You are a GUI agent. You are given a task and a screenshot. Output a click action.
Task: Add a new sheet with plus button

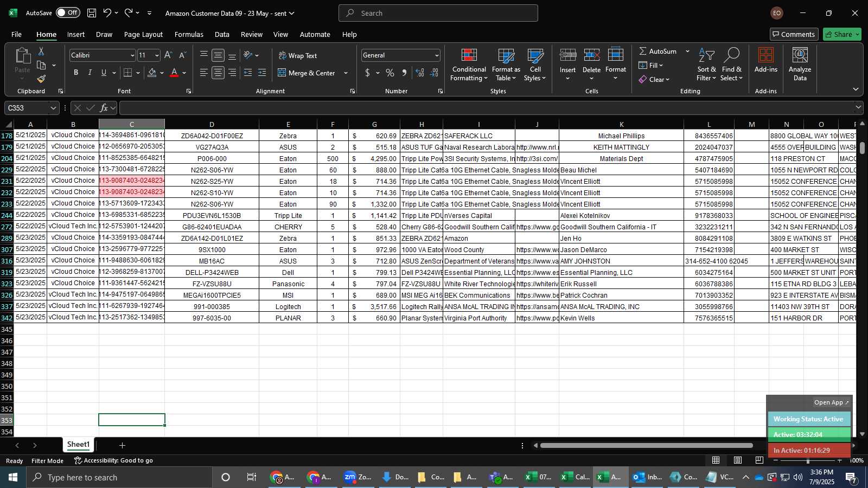tap(122, 445)
